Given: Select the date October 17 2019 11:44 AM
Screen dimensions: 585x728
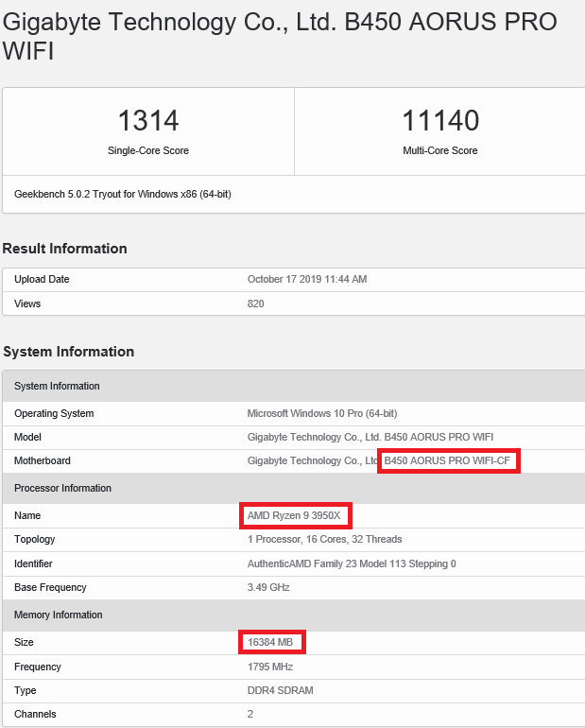Looking at the screenshot, I should pyautogui.click(x=307, y=279).
